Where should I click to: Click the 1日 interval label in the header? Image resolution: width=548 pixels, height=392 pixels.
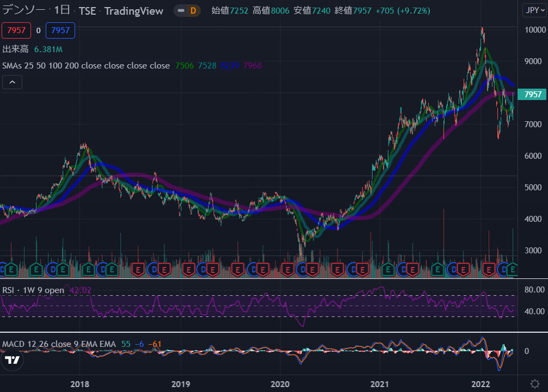click(62, 10)
